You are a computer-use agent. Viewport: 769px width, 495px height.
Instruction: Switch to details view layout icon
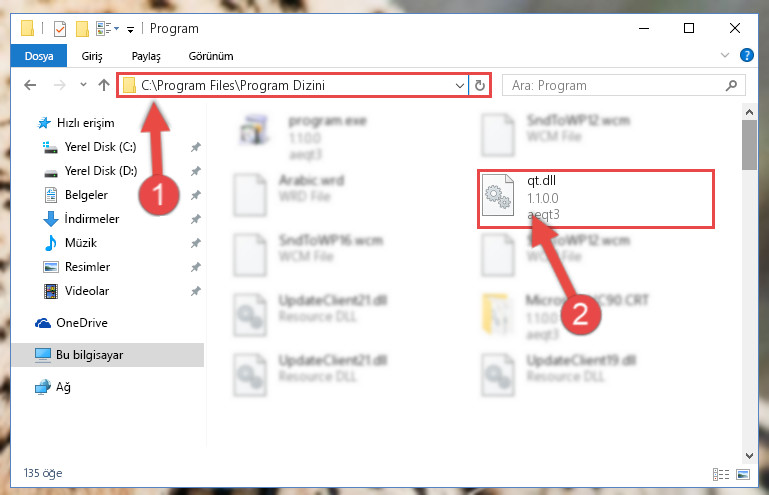coord(721,474)
